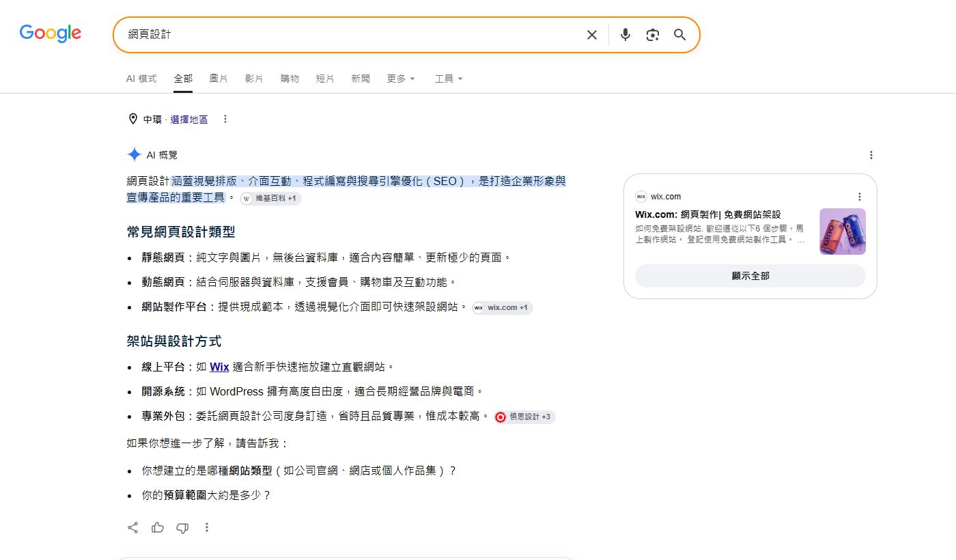Screen dimensions: 956x560
Task: Share the AI overview
Action: (133, 527)
